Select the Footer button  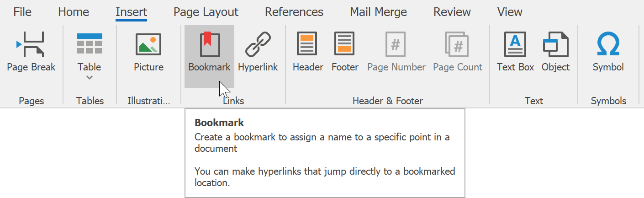coord(345,52)
